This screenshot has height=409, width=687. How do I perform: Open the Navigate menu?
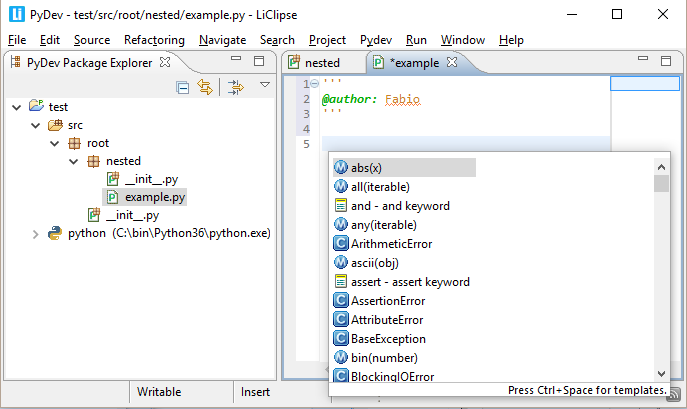pyautogui.click(x=223, y=40)
